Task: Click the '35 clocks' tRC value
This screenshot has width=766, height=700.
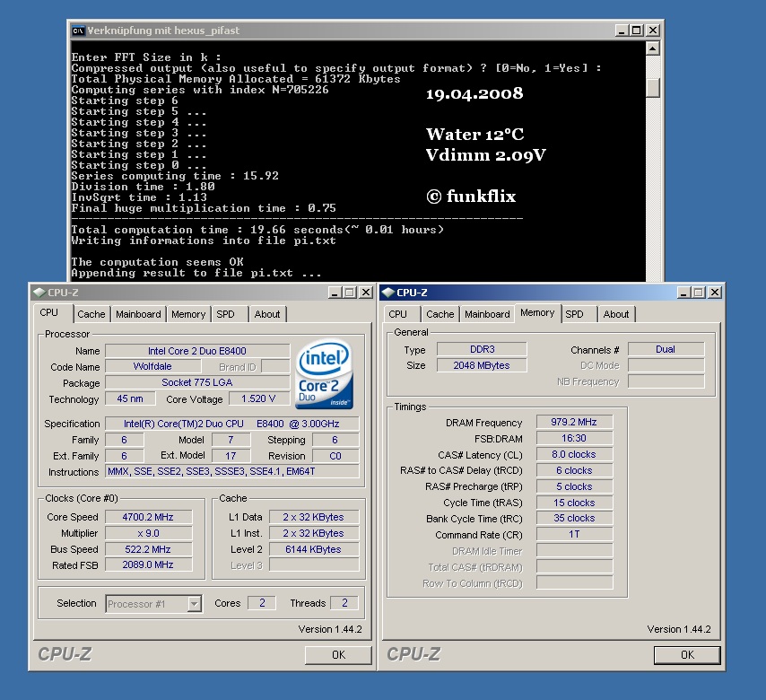Action: click(574, 518)
